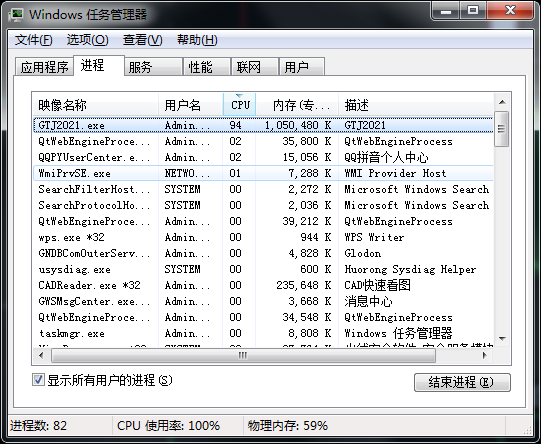Click the 结束进程(E) button
The image size is (541, 444).
462,382
